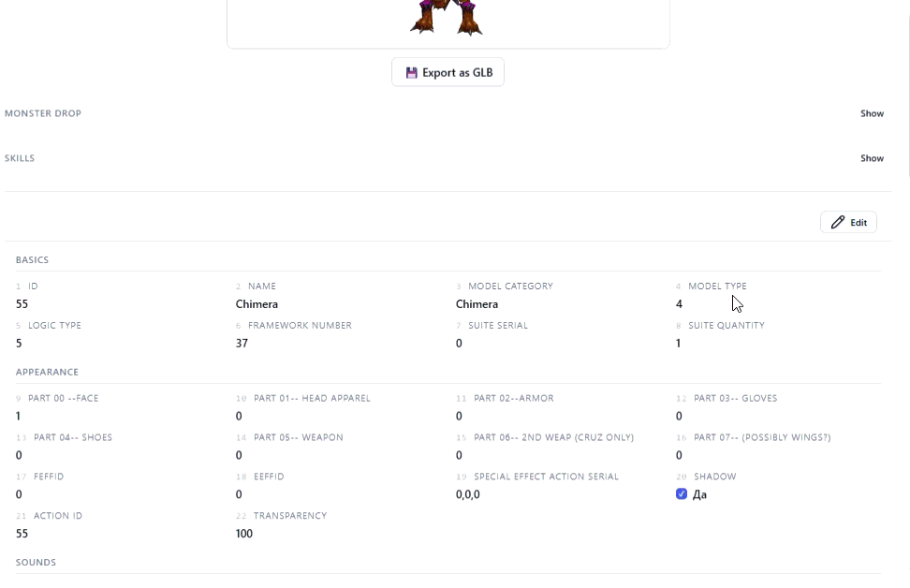Click the Chimera 3D model preview
910x588 pixels.
click(x=448, y=17)
